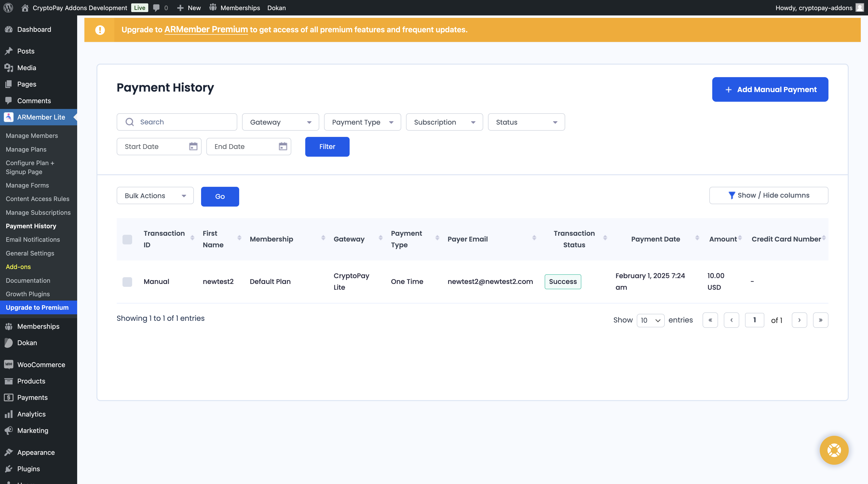
Task: Open Media library via sidebar icon
Action: 9,67
